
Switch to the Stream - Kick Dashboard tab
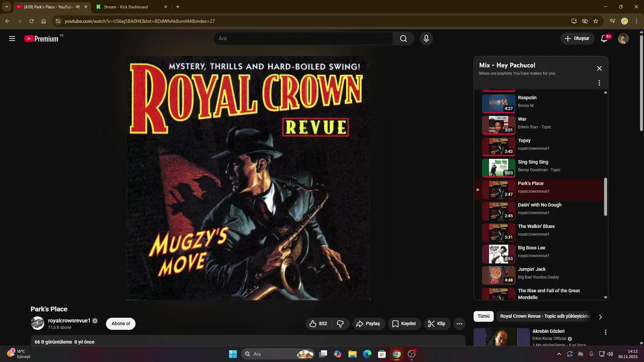point(132,7)
